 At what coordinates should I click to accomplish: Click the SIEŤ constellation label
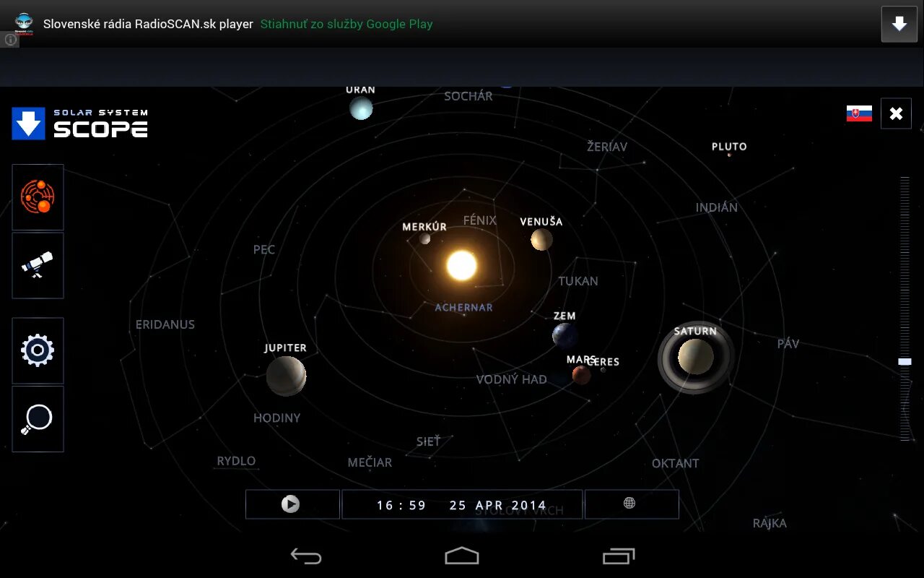(429, 441)
